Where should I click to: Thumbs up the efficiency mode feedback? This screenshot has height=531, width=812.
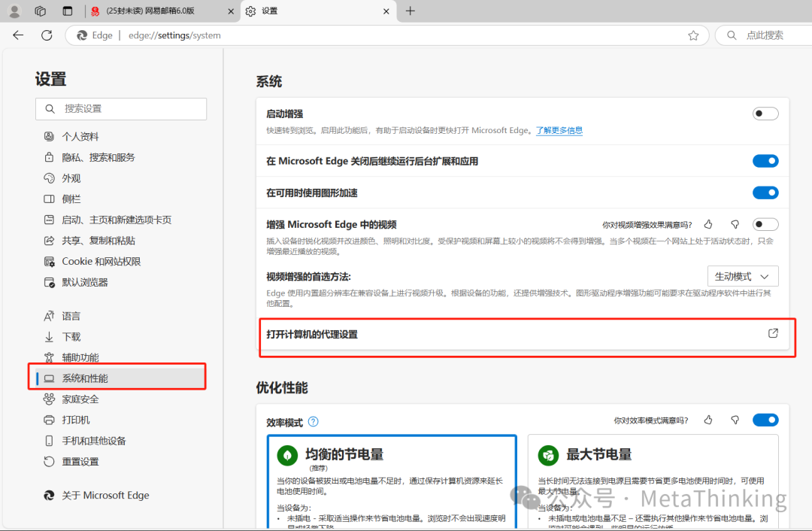click(x=708, y=420)
